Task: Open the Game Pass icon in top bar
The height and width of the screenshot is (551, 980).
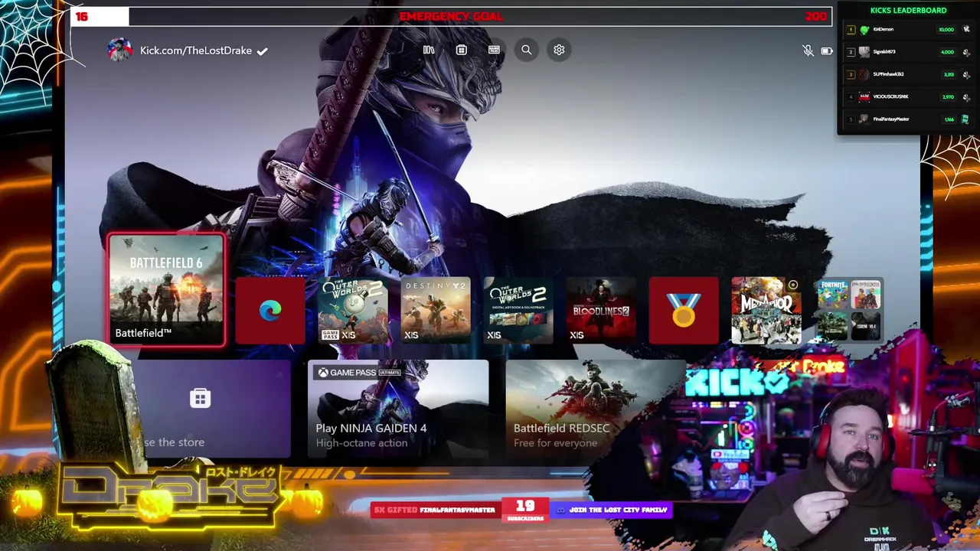Action: (x=494, y=50)
